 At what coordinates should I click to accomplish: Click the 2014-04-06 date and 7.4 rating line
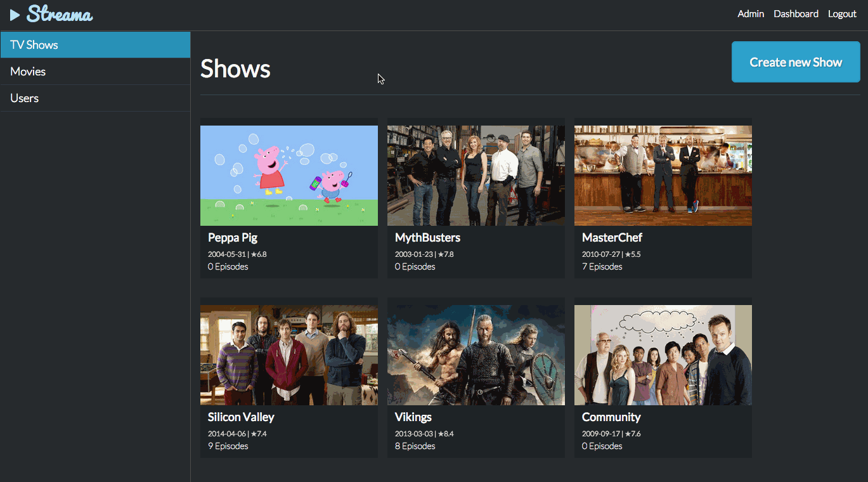237,434
